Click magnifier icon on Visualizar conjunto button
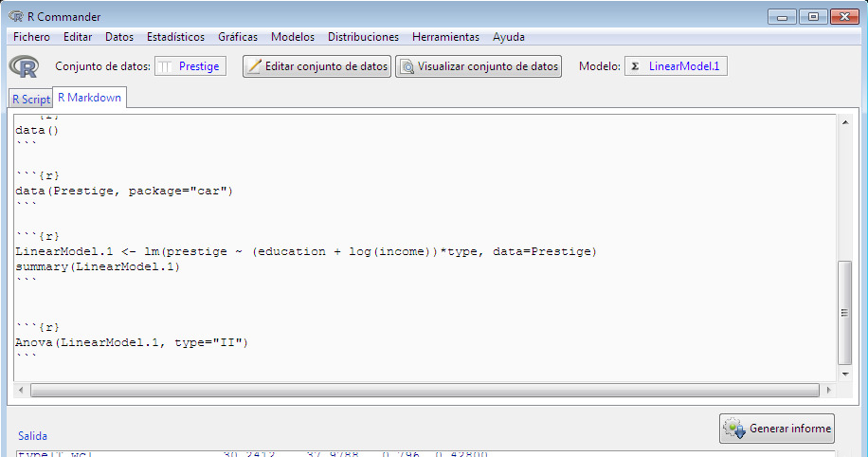Image resolution: width=868 pixels, height=457 pixels. [x=407, y=66]
